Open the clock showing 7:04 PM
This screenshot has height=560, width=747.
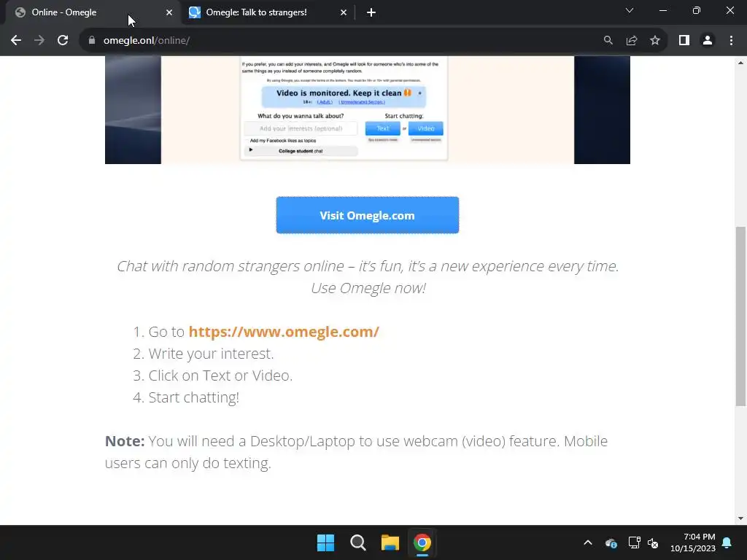coord(693,542)
